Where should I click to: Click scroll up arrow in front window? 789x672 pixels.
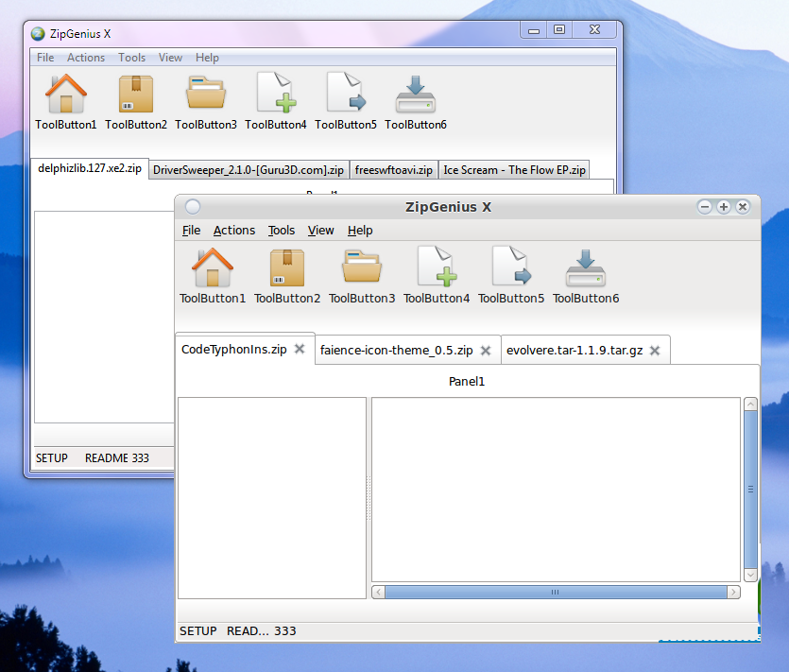click(x=751, y=405)
